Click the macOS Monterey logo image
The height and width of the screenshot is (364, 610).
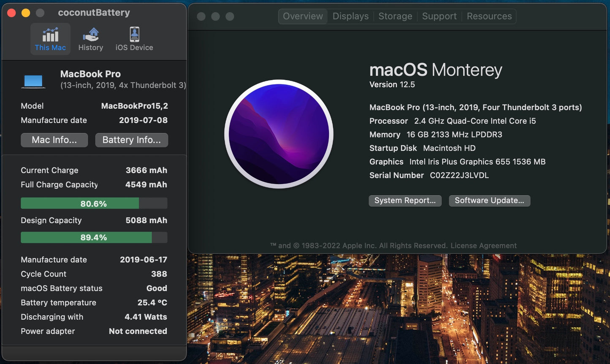(x=279, y=134)
